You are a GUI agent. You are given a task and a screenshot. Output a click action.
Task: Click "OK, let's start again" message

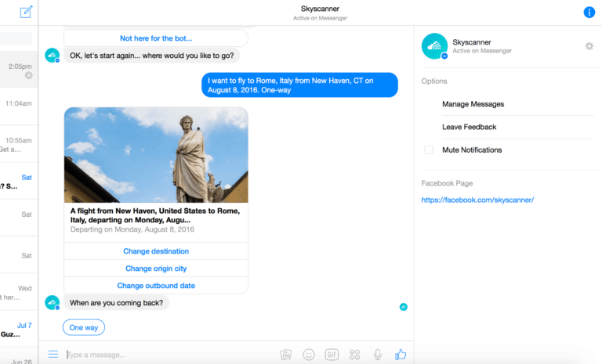tap(151, 56)
